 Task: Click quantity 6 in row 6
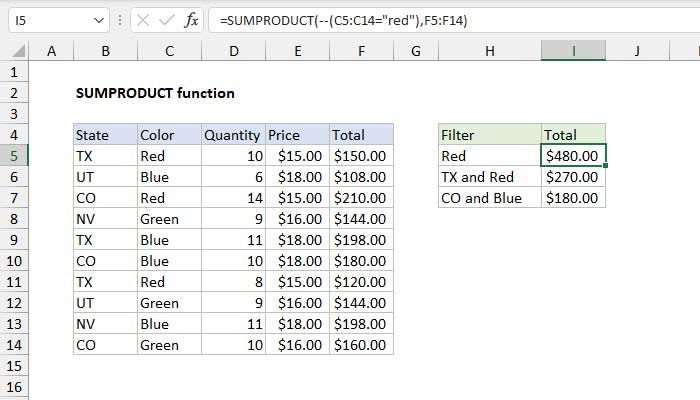pos(233,177)
